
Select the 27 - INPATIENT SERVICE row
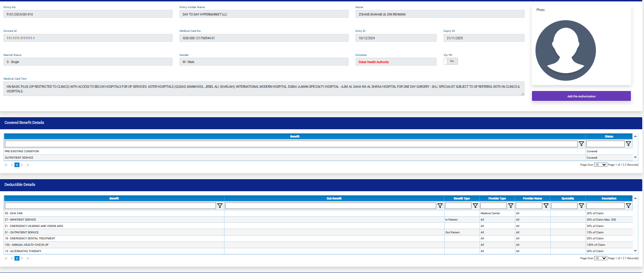click(x=114, y=220)
